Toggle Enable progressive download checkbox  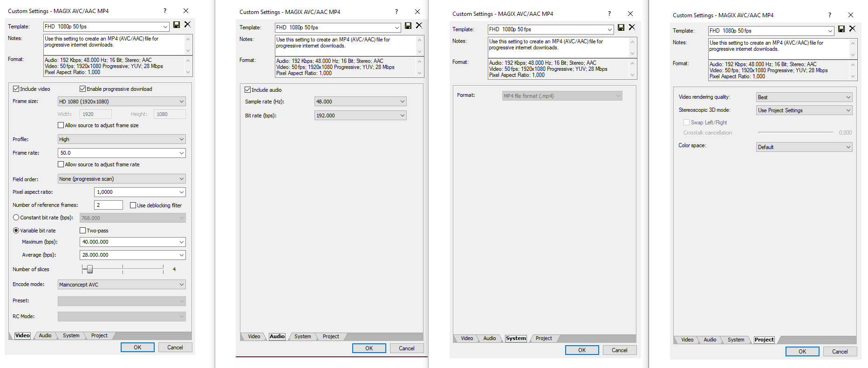click(82, 89)
